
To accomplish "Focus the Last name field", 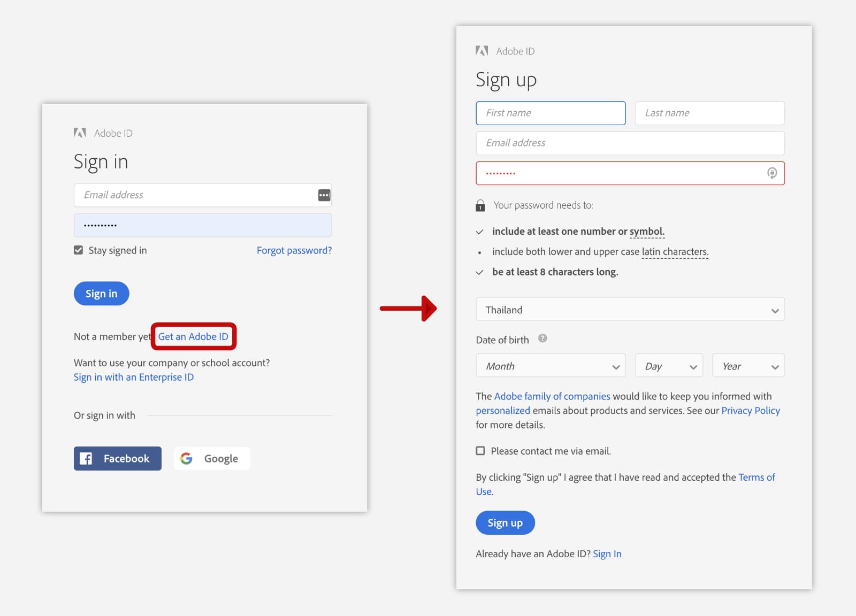I will click(x=710, y=113).
